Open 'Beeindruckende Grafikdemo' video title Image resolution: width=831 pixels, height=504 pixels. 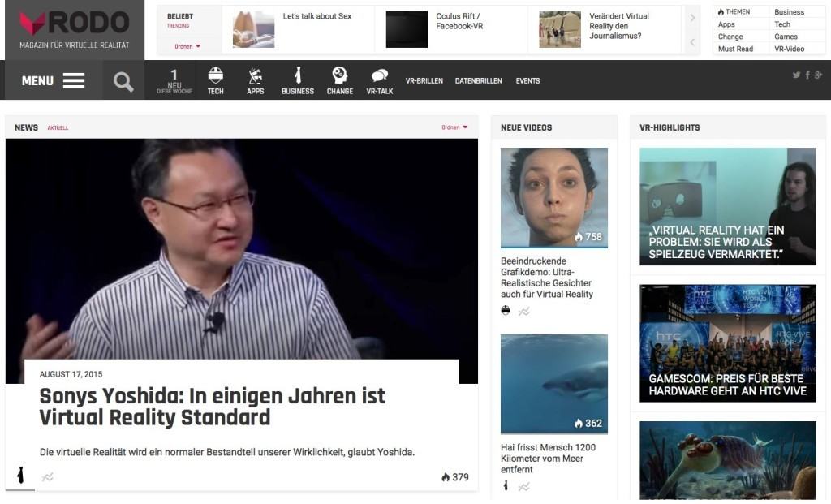coord(547,278)
